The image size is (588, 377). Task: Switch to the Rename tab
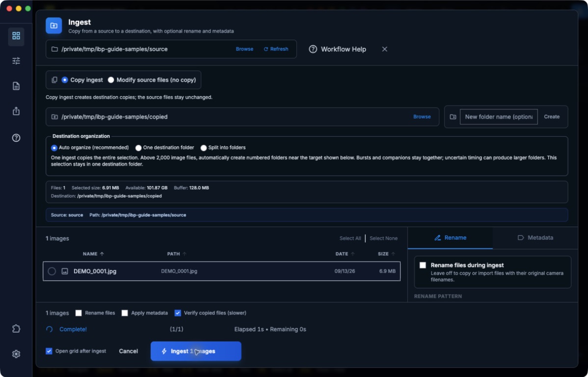(450, 238)
